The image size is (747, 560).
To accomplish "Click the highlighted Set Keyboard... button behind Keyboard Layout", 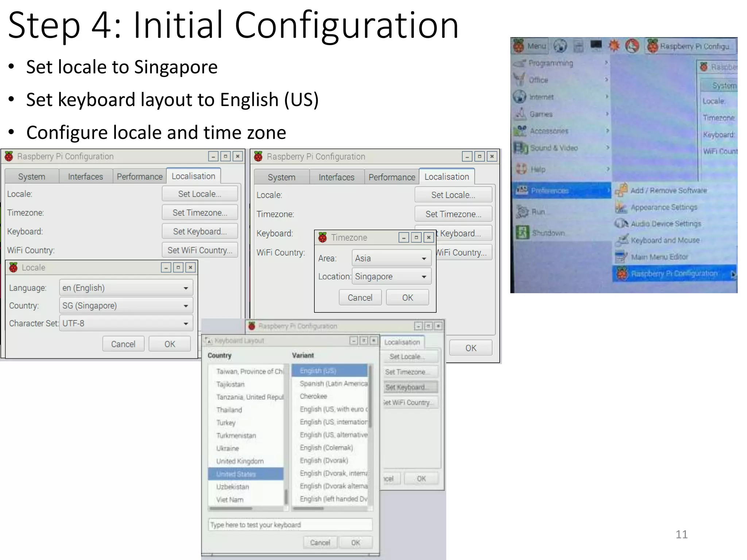I will 411,387.
